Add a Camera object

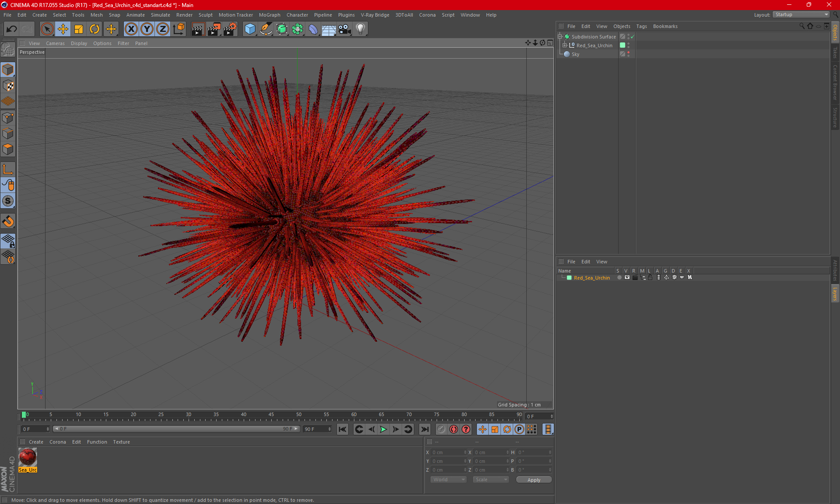[x=345, y=29]
